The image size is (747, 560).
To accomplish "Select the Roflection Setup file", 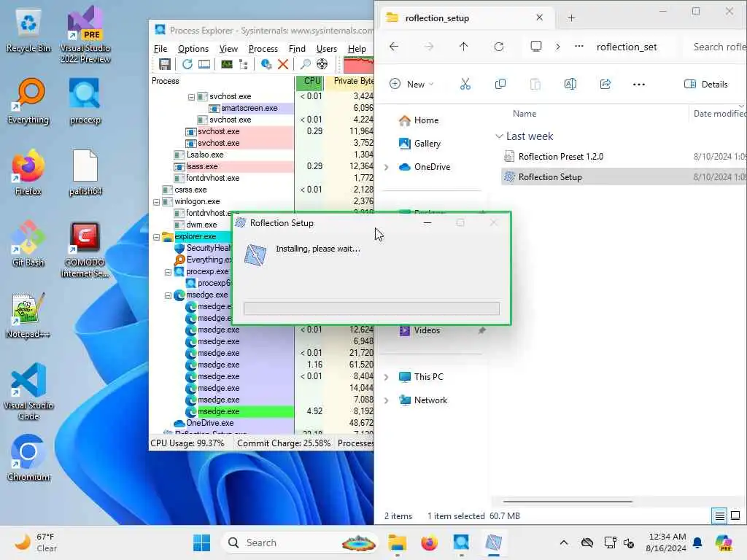I will [624, 177].
